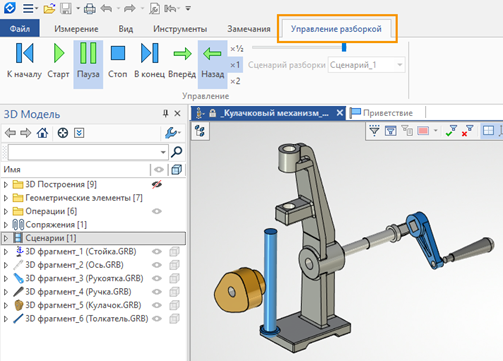Hide 3D фрагмент_1 (Стойка.GRB)
Viewport: 503px width, 361px height.
coord(157,252)
